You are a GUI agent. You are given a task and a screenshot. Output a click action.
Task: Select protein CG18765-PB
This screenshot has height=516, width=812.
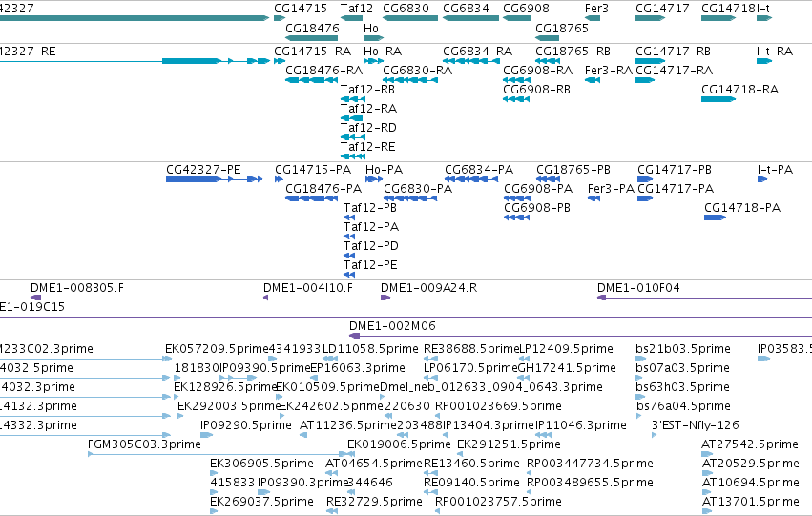[x=573, y=170]
